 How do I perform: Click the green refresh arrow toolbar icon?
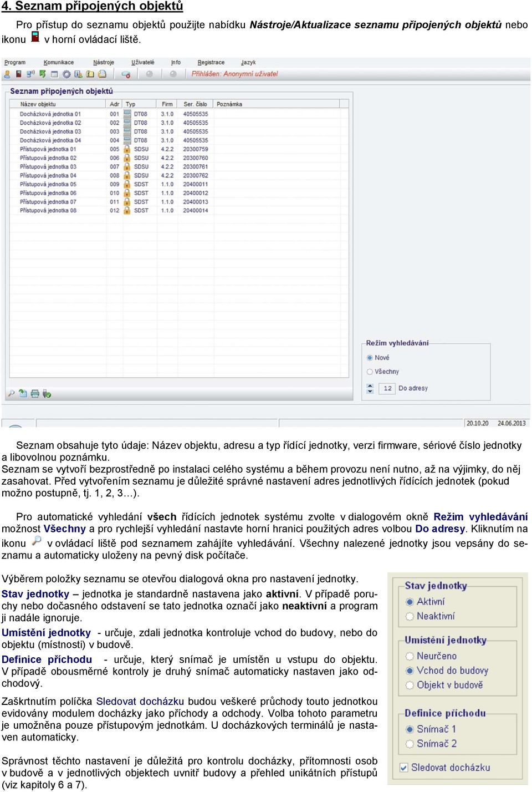(42, 74)
